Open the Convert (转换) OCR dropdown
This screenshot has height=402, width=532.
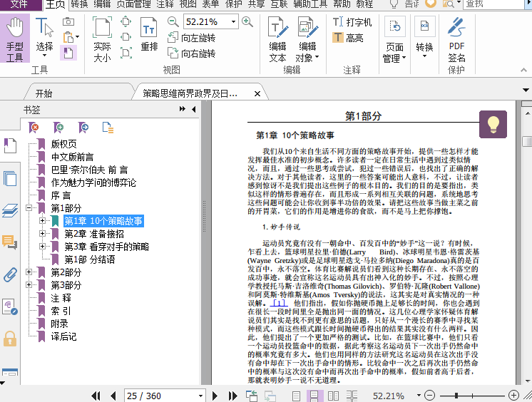(424, 37)
